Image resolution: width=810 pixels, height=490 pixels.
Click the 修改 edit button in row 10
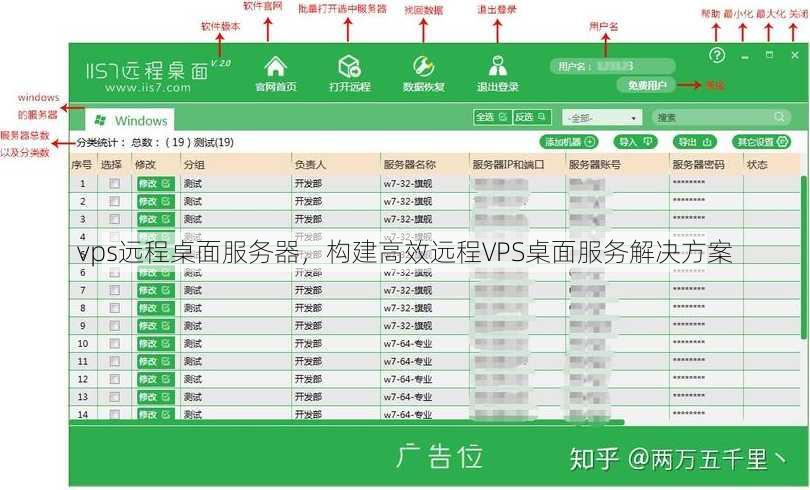point(155,343)
